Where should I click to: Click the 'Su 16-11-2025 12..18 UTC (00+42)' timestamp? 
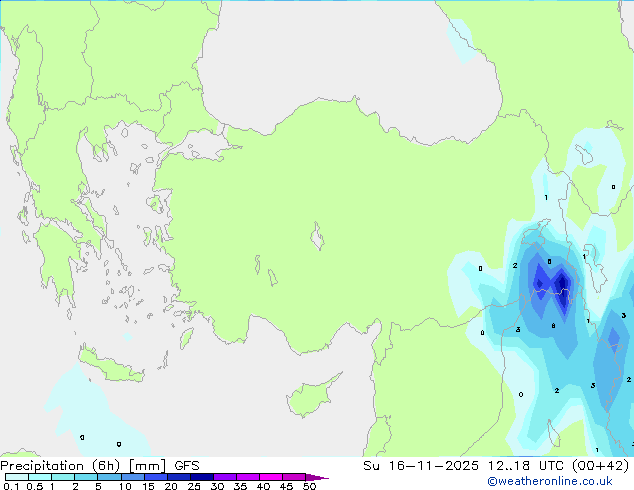click(496, 466)
